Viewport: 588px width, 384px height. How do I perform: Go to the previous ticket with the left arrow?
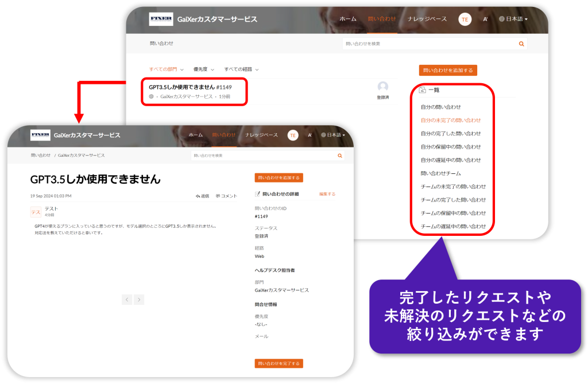[127, 299]
